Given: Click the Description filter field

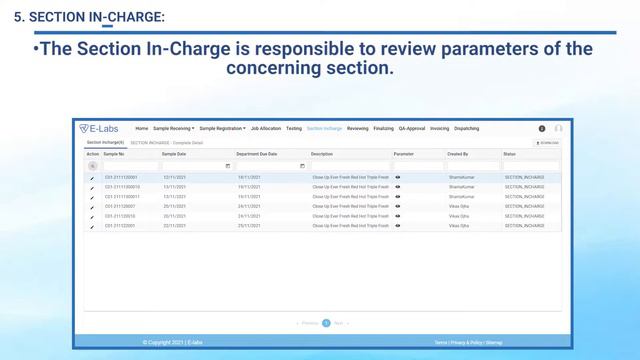Looking at the screenshot, I should coord(350,166).
